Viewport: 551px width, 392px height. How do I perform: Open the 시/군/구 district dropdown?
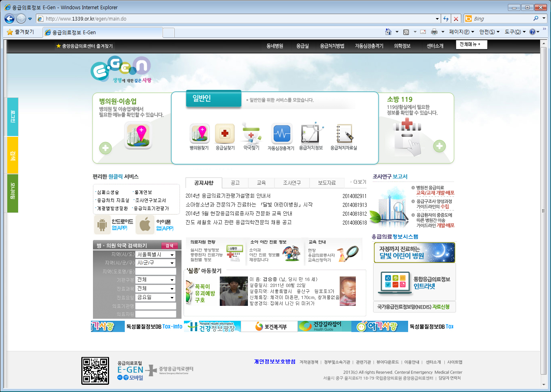155,263
